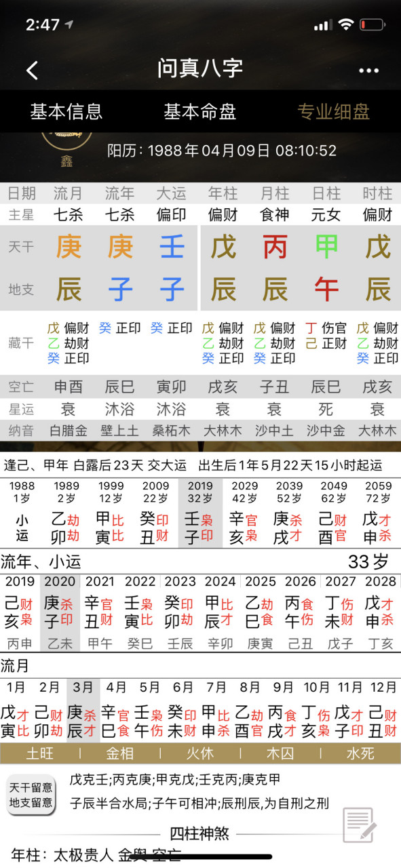Tap the 年柱 column header
Image resolution: width=401 pixels, height=868 pixels.
tap(223, 194)
